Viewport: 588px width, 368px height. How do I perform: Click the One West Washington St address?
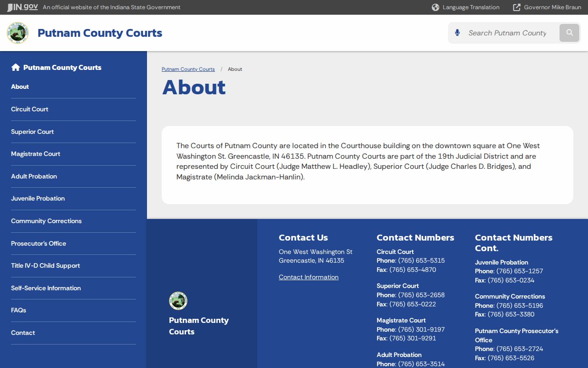[316, 252]
